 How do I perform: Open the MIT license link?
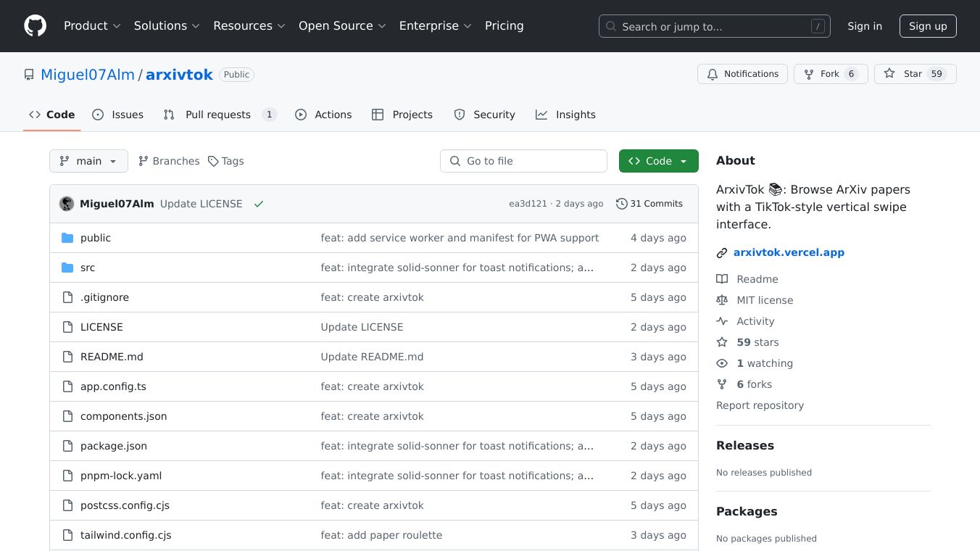(765, 300)
